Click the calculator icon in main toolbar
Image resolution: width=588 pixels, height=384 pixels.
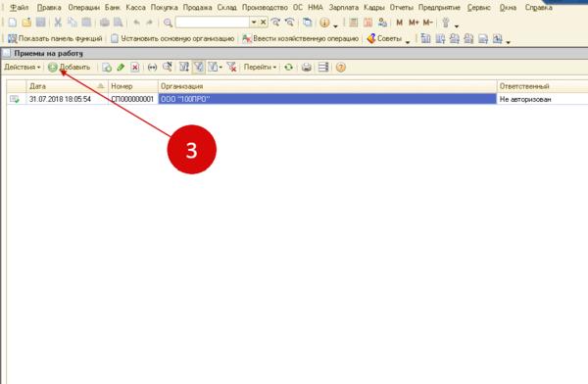coord(353,23)
